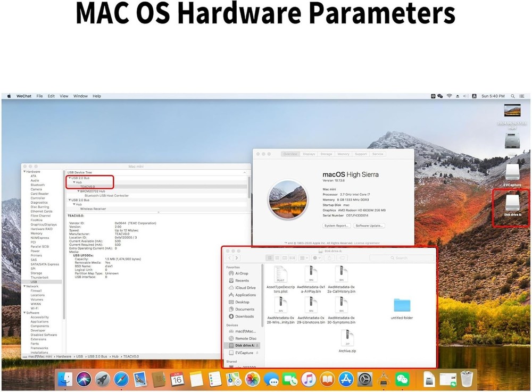Image resolution: width=532 pixels, height=392 pixels.
Task: Switch Finder to column view
Action: (285, 258)
